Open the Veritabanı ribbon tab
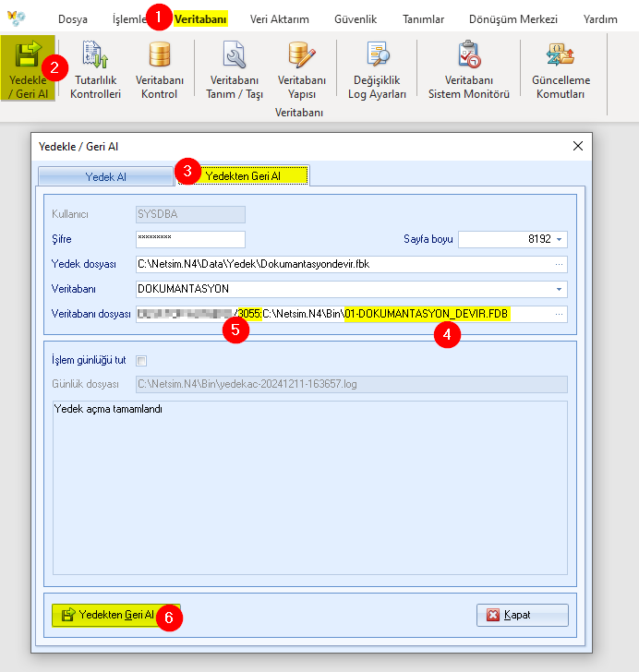 200,19
